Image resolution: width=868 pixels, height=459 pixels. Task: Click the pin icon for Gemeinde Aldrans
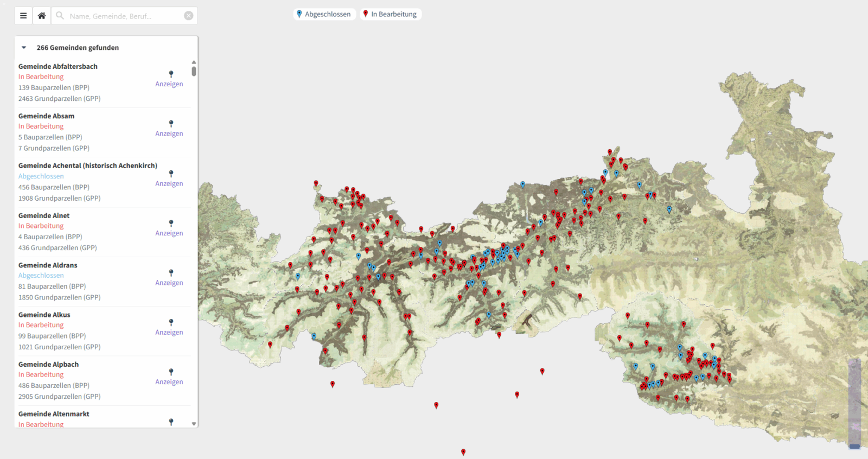(x=171, y=273)
